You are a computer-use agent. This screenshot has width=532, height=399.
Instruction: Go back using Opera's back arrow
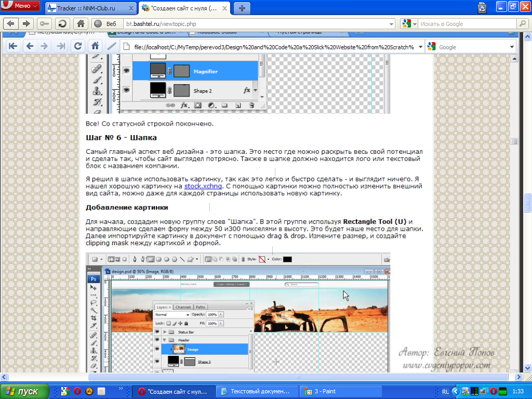click(10, 24)
